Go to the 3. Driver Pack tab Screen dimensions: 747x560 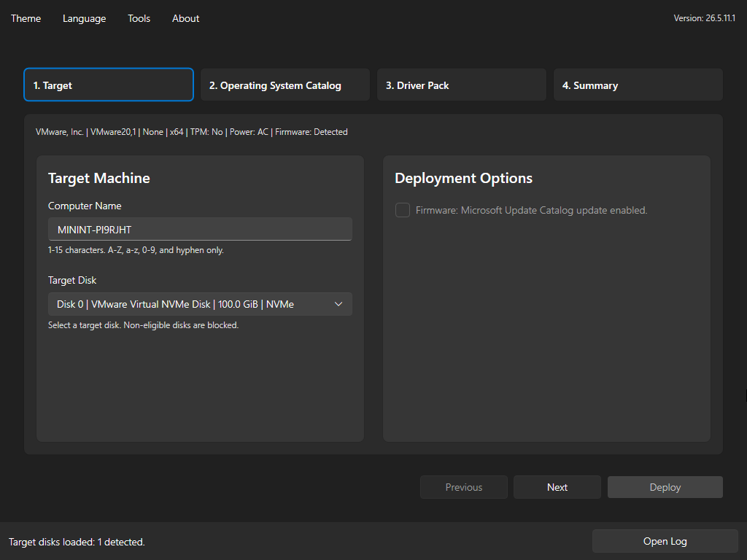[462, 85]
